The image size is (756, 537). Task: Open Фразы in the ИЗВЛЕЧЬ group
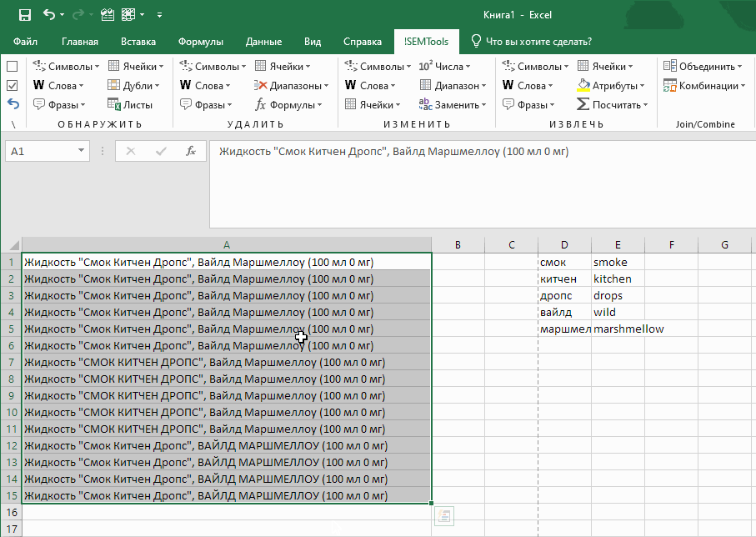click(528, 105)
